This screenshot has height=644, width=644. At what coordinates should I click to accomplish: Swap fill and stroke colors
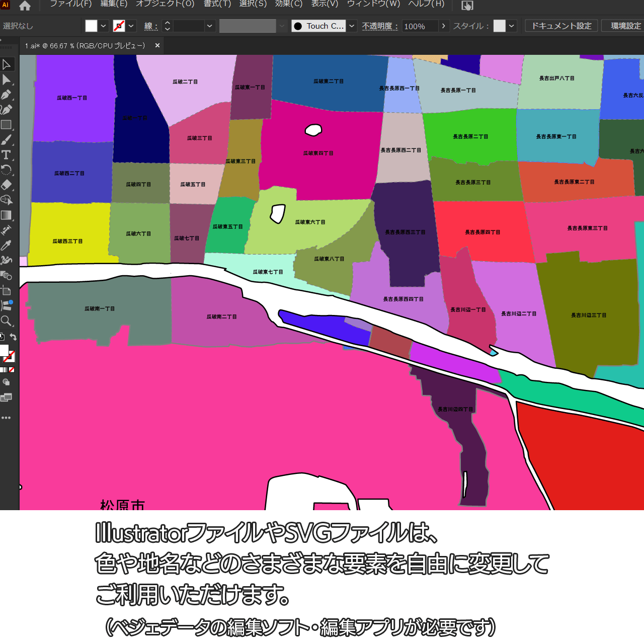13,337
